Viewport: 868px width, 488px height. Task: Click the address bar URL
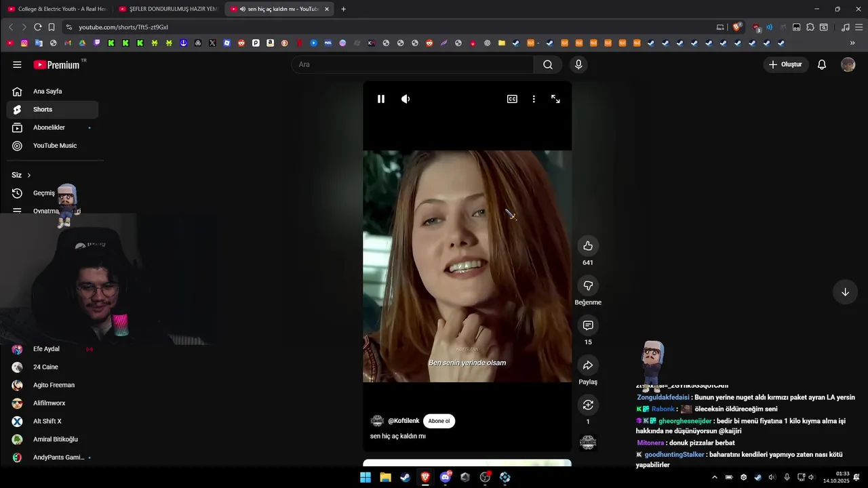coord(123,27)
